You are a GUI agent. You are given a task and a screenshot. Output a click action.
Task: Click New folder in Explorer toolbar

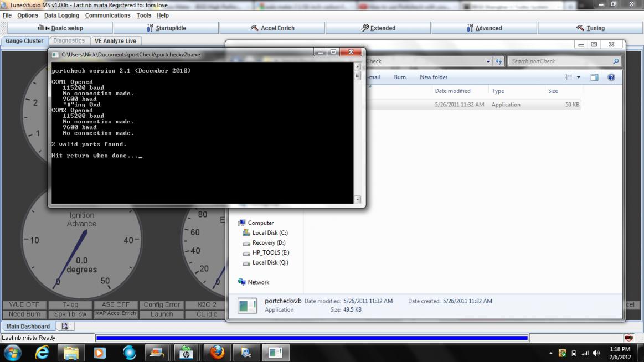click(434, 77)
